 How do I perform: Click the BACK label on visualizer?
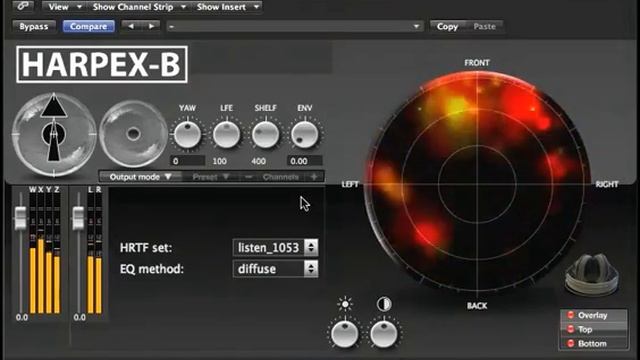pos(477,306)
